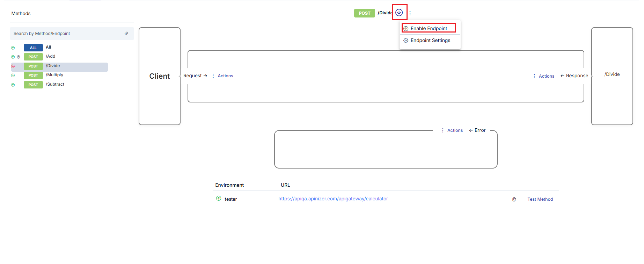Click the Methods heading
The height and width of the screenshot is (264, 644).
click(x=21, y=14)
